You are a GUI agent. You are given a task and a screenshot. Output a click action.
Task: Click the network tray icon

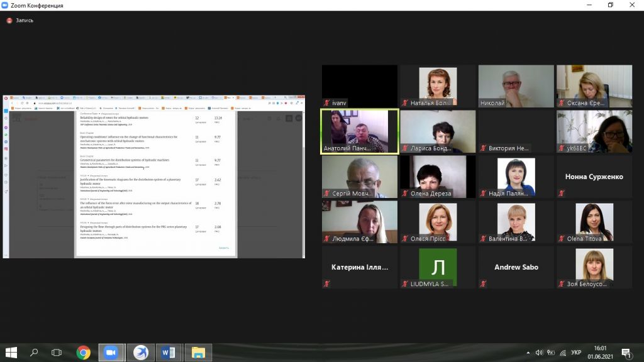563,353
